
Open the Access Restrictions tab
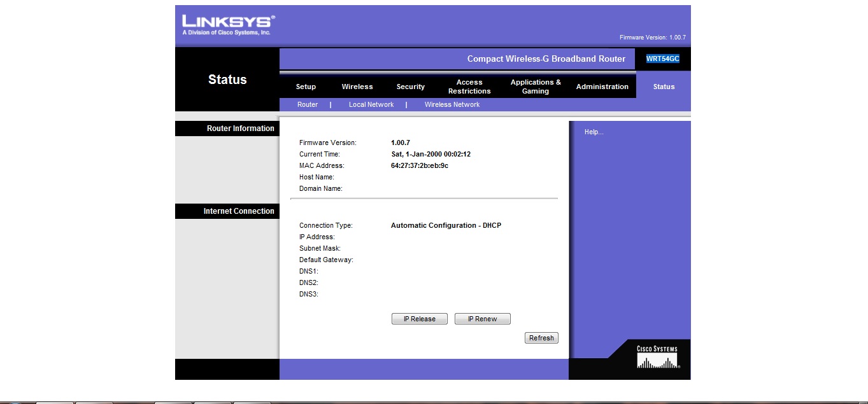tap(469, 87)
